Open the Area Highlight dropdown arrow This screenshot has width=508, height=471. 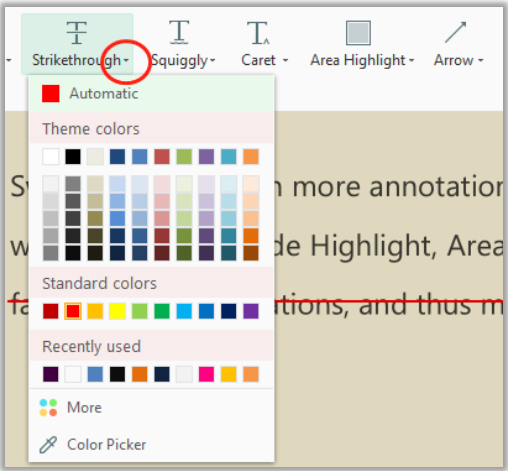click(x=412, y=60)
